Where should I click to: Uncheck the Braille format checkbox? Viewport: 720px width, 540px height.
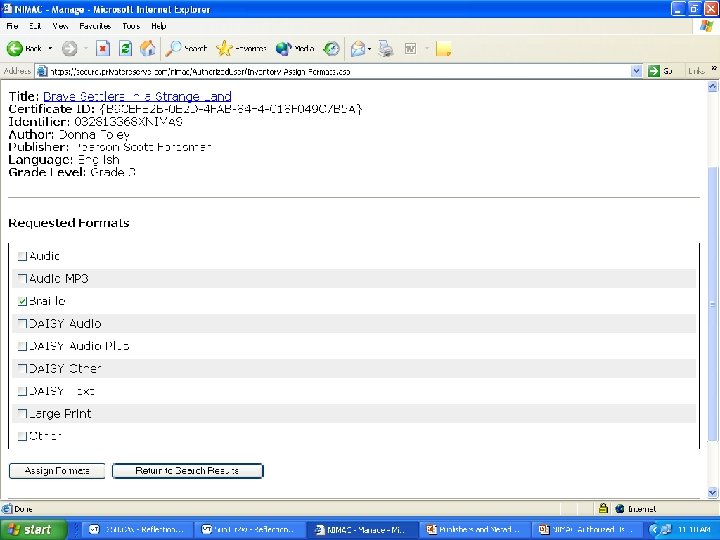point(22,301)
